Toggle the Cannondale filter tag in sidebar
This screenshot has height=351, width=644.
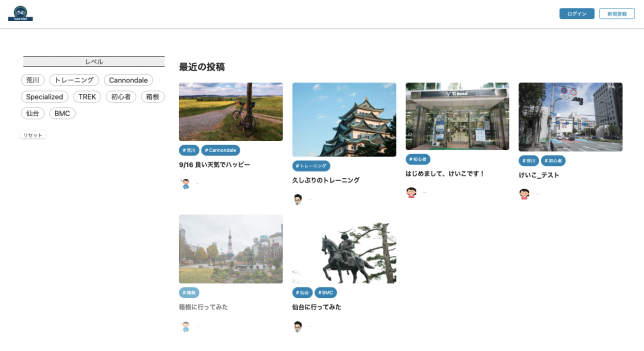click(128, 80)
